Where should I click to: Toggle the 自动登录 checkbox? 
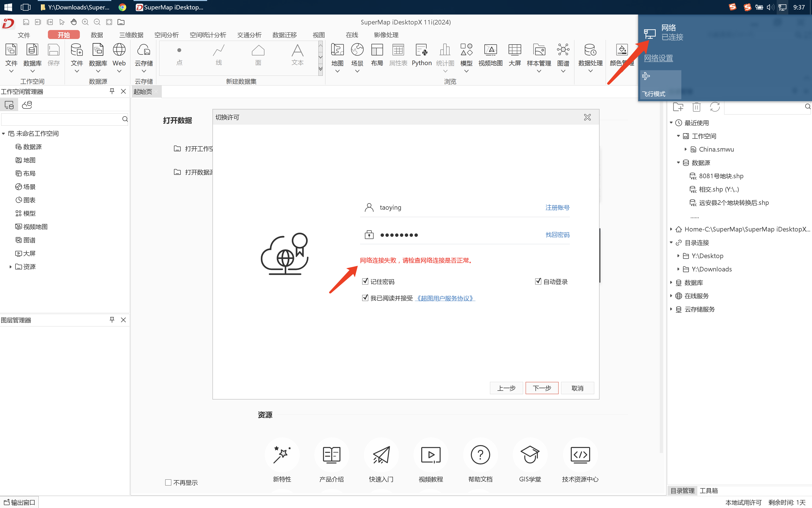[x=538, y=281]
